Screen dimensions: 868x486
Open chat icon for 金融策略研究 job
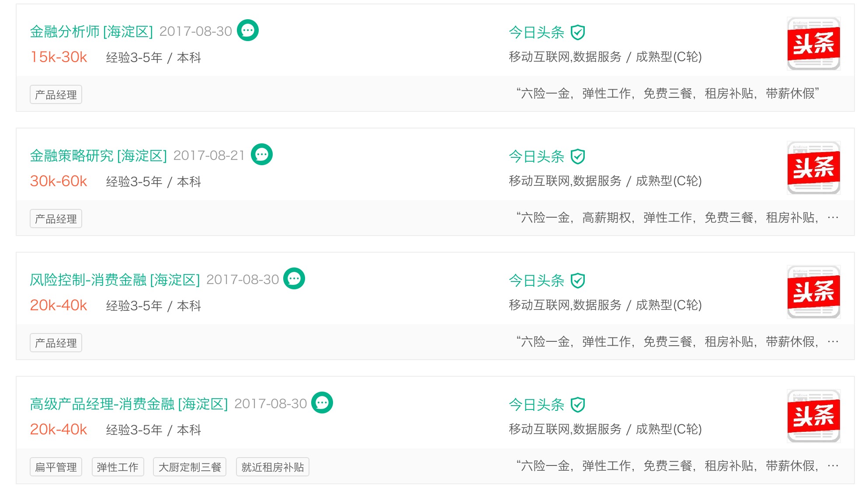(x=262, y=155)
